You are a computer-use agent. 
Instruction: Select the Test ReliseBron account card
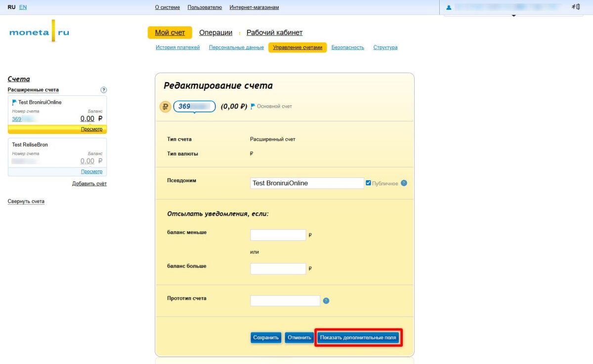click(x=57, y=157)
